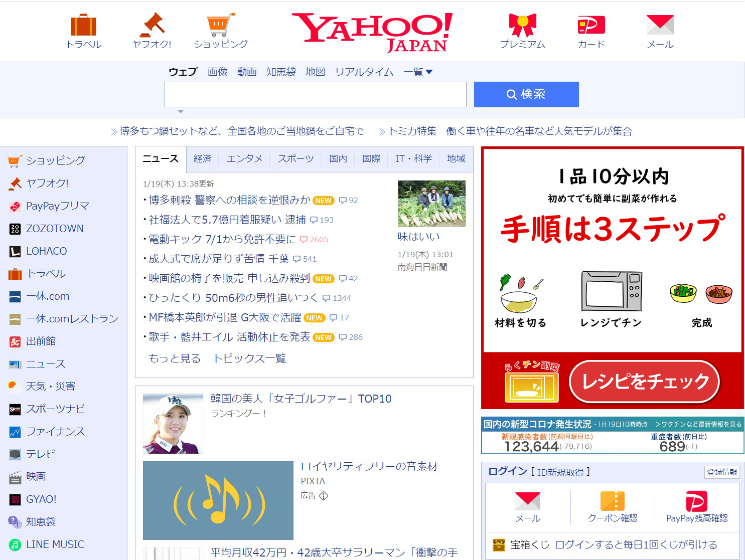Screen dimensions: 745x560
Task: Open トミカ特集 promo link
Action: click(x=510, y=131)
